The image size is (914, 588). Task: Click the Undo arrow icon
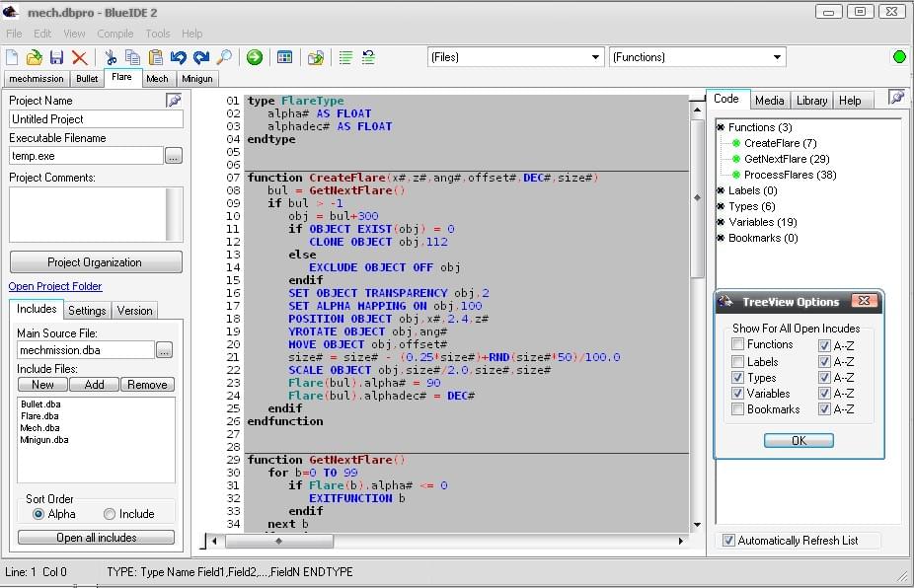(179, 57)
